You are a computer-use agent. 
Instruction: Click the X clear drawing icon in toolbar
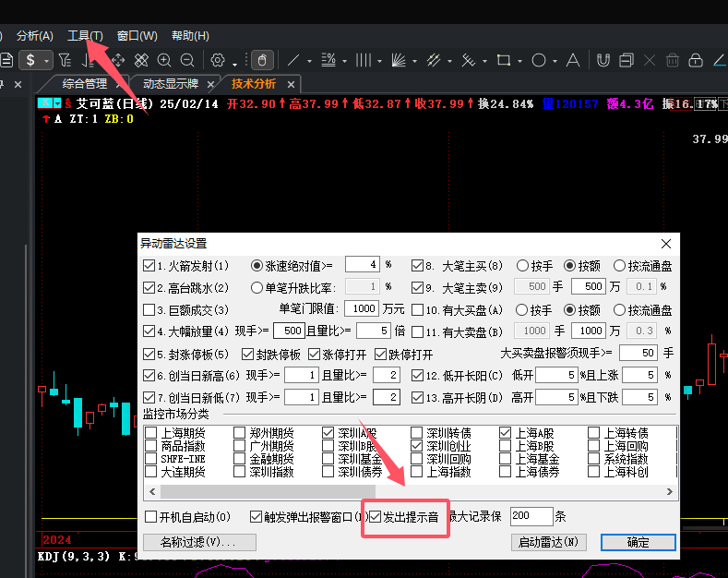pos(650,60)
